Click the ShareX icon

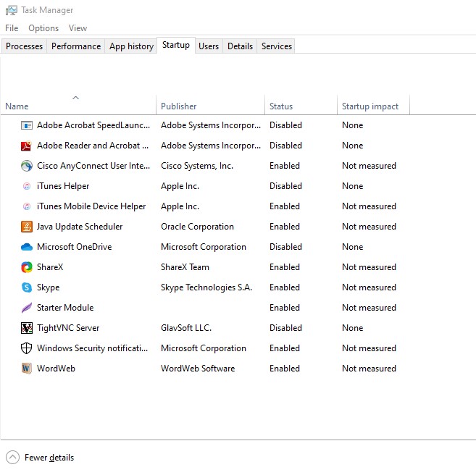[x=27, y=267]
